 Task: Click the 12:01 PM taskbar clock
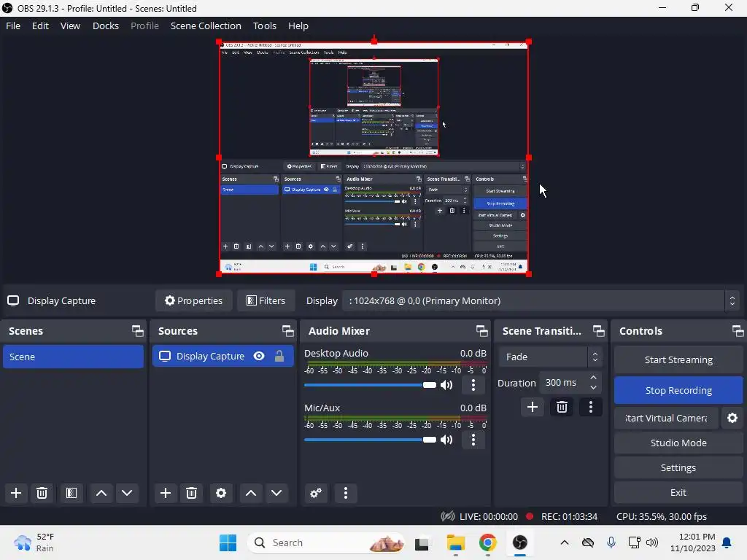tap(693, 542)
